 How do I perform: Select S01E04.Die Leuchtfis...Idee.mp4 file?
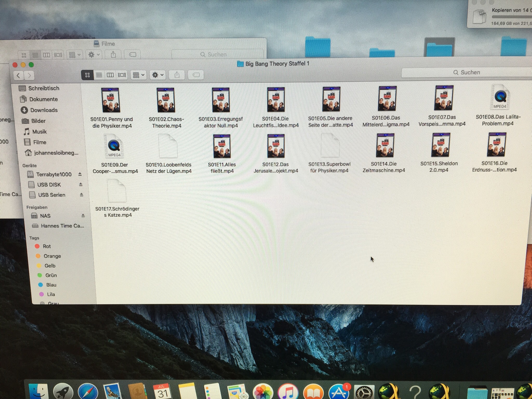pos(276,100)
